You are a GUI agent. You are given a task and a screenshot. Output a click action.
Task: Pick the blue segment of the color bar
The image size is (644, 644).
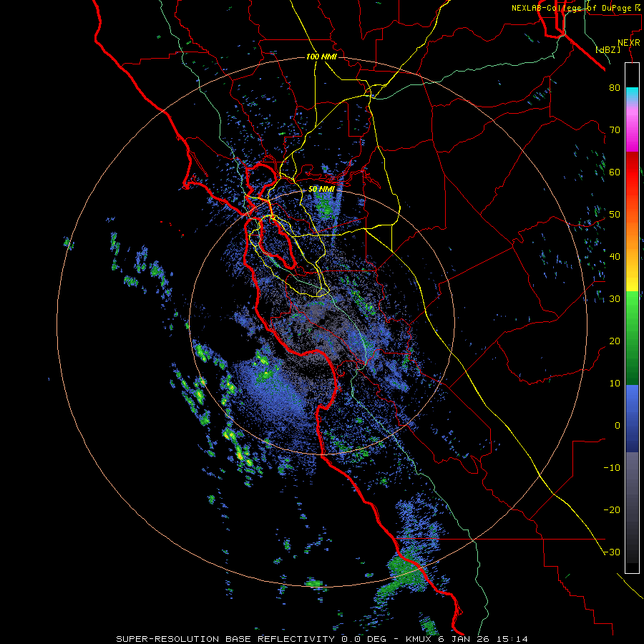click(x=632, y=419)
